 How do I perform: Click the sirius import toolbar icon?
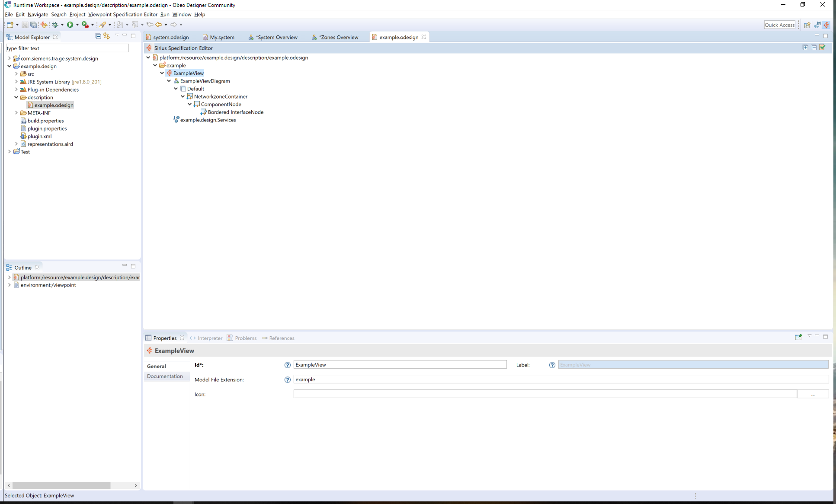pyautogui.click(x=44, y=25)
